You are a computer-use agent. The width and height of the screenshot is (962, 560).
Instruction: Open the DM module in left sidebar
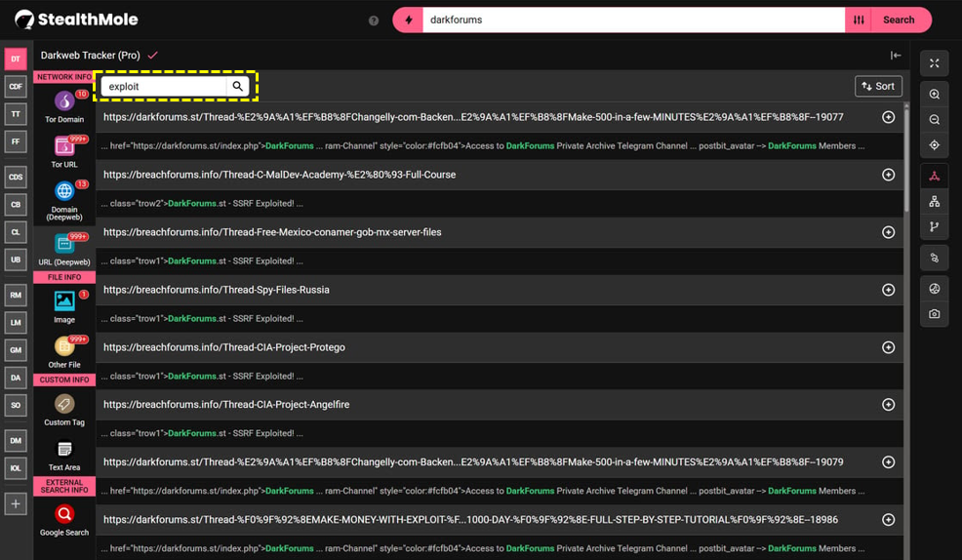(16, 440)
